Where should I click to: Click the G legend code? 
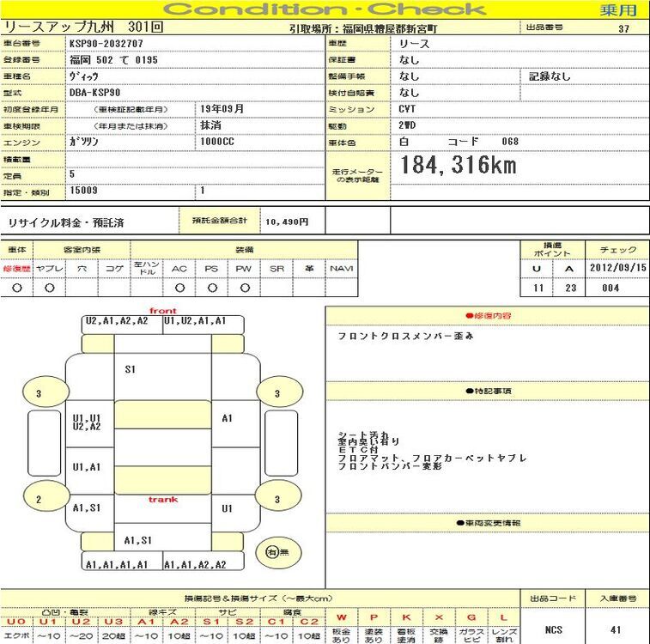pos(471,617)
